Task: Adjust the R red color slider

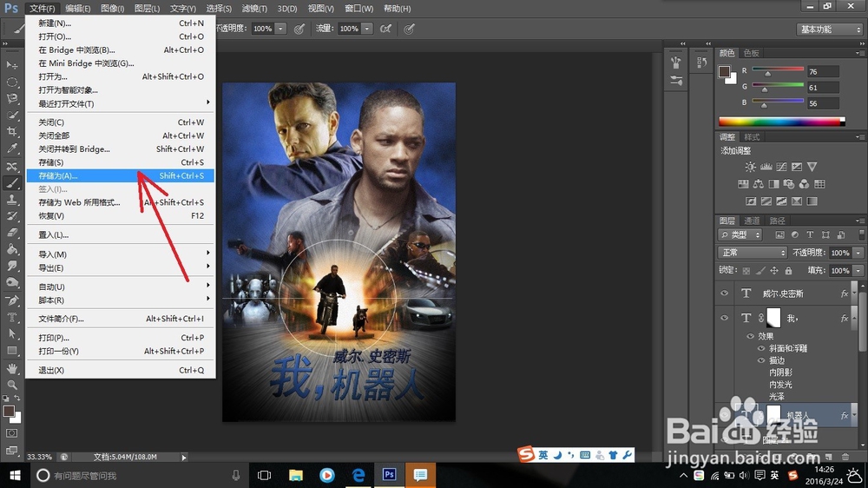Action: (768, 74)
